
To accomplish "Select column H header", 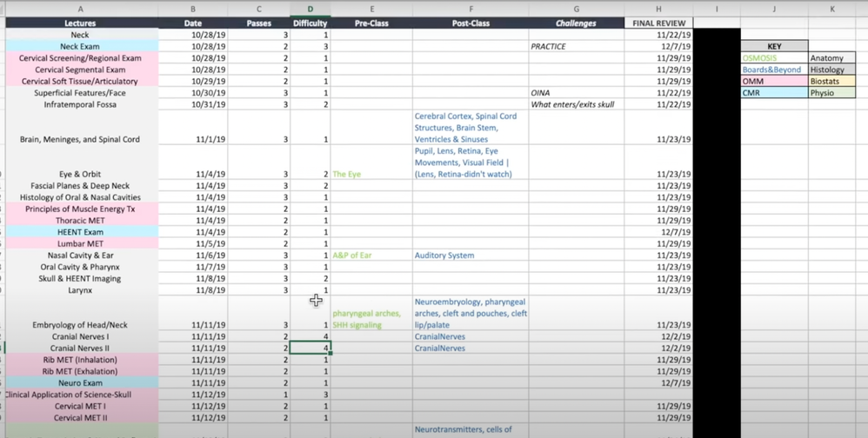I will pyautogui.click(x=658, y=9).
